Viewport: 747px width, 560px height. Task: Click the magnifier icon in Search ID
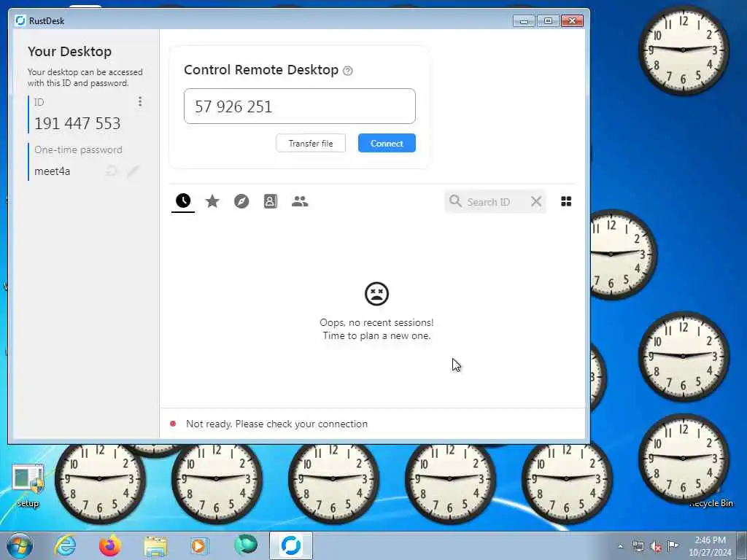coord(455,201)
